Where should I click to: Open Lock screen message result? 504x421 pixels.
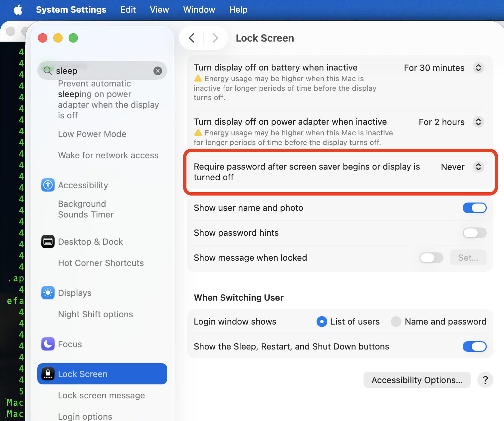point(102,395)
